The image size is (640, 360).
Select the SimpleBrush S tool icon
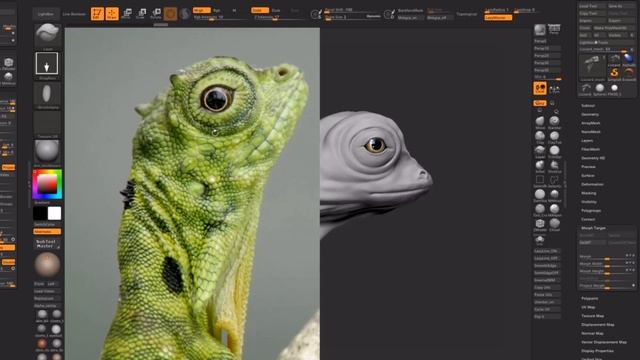pos(614,73)
